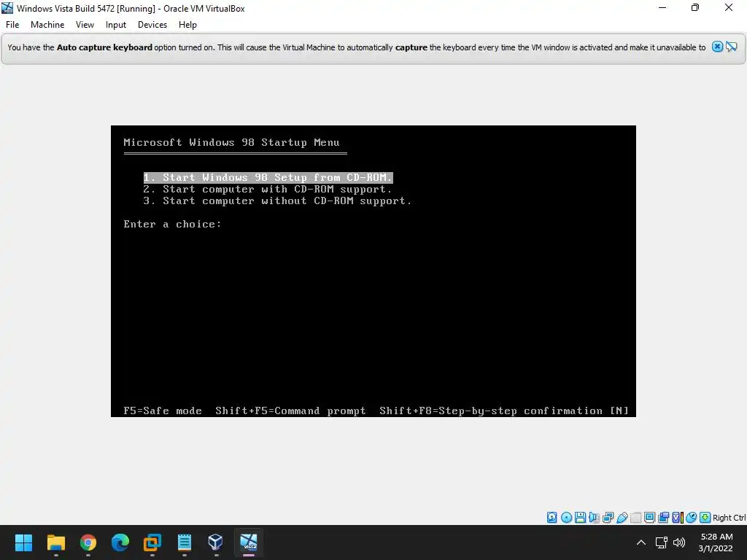This screenshot has height=560, width=747.
Task: Open VMware Workstation taskbar icon
Action: pos(152,542)
